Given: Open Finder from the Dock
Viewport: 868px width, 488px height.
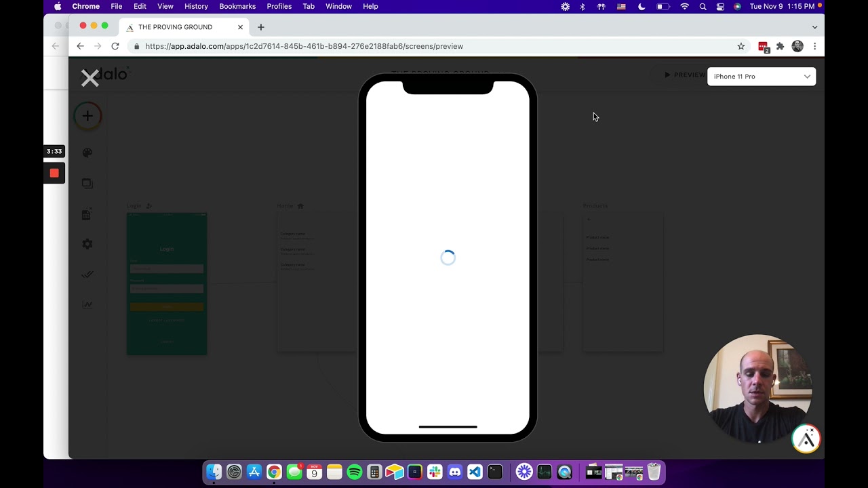Looking at the screenshot, I should point(214,472).
